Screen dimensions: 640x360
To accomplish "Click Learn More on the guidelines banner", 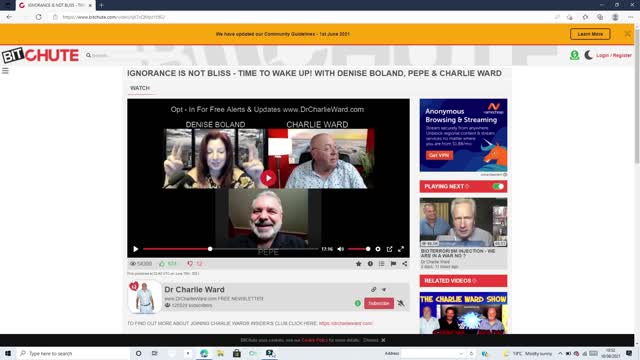I will (x=590, y=34).
